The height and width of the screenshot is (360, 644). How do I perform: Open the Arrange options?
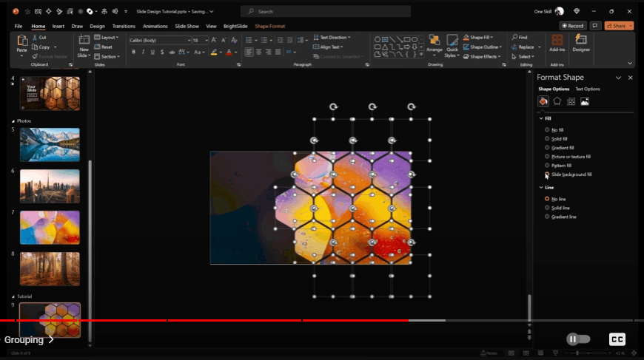[434, 46]
